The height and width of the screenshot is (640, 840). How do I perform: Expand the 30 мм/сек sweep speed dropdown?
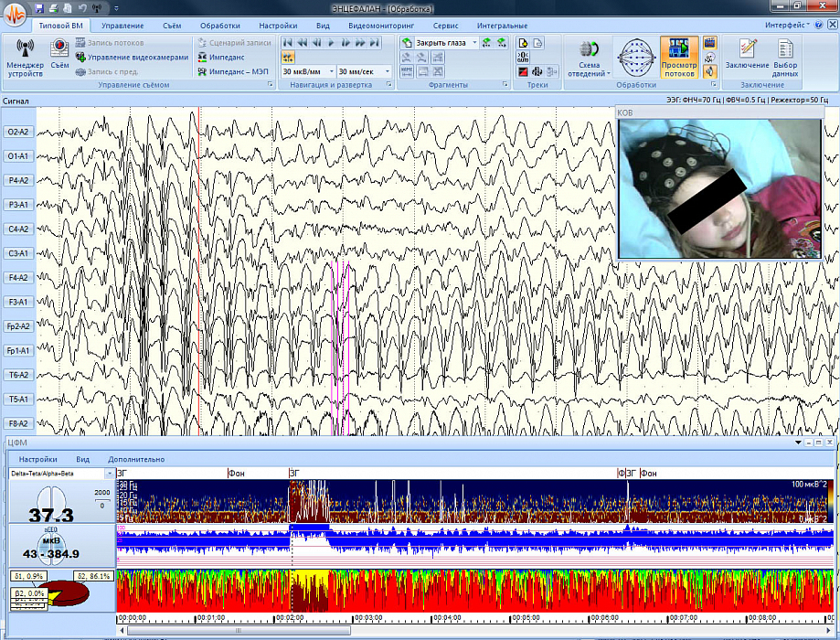tap(387, 71)
